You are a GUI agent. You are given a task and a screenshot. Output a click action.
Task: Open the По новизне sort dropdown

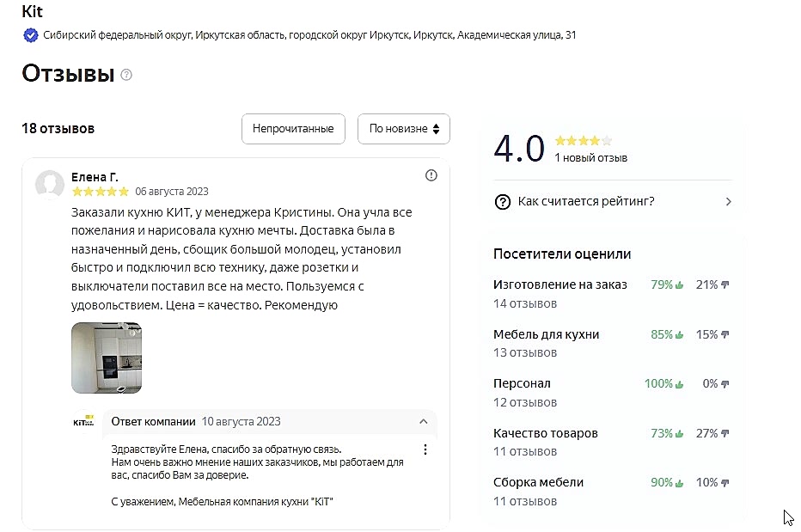[x=404, y=129]
